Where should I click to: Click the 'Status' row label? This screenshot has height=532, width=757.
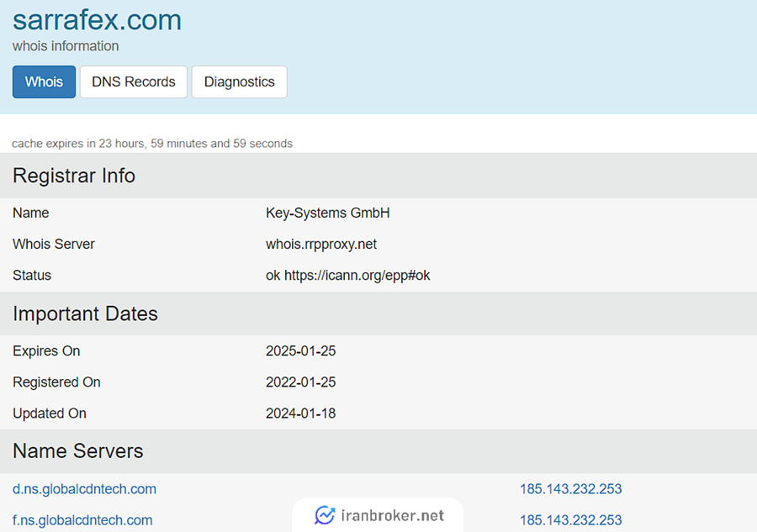tap(32, 276)
